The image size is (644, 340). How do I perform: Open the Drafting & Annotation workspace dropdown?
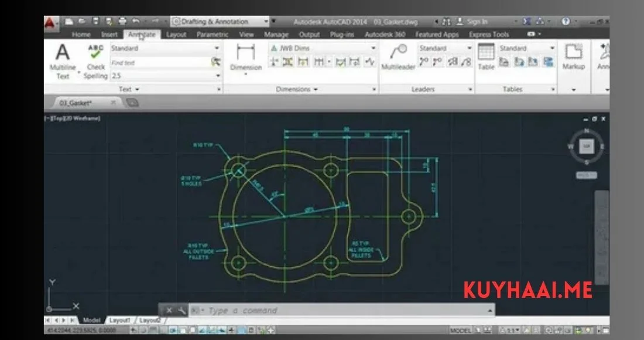pos(266,21)
